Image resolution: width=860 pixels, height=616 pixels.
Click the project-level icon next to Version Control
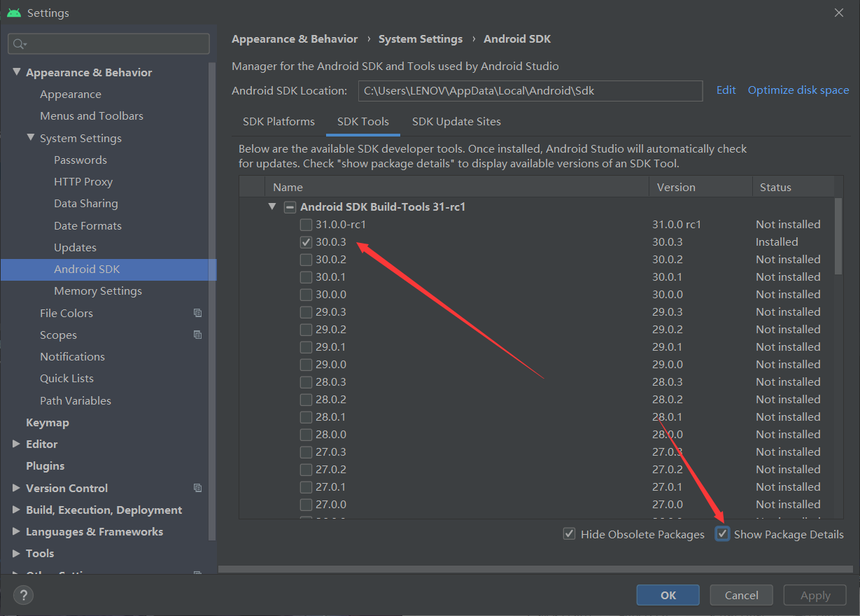point(197,488)
